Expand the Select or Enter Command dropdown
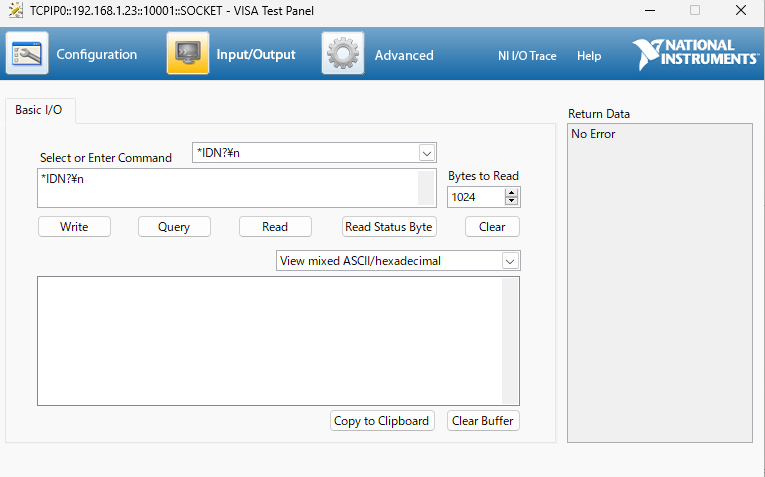This screenshot has height=477, width=765. [427, 153]
